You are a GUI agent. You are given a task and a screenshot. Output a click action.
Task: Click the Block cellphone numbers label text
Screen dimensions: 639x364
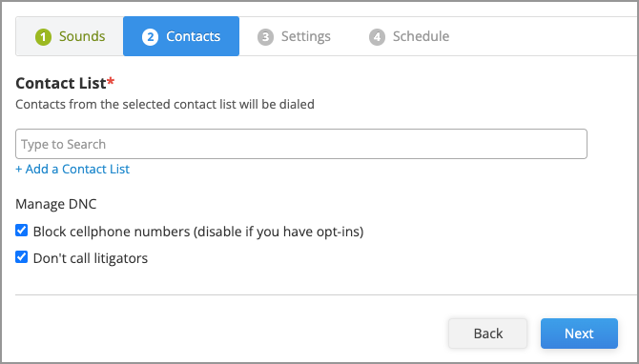tap(198, 232)
